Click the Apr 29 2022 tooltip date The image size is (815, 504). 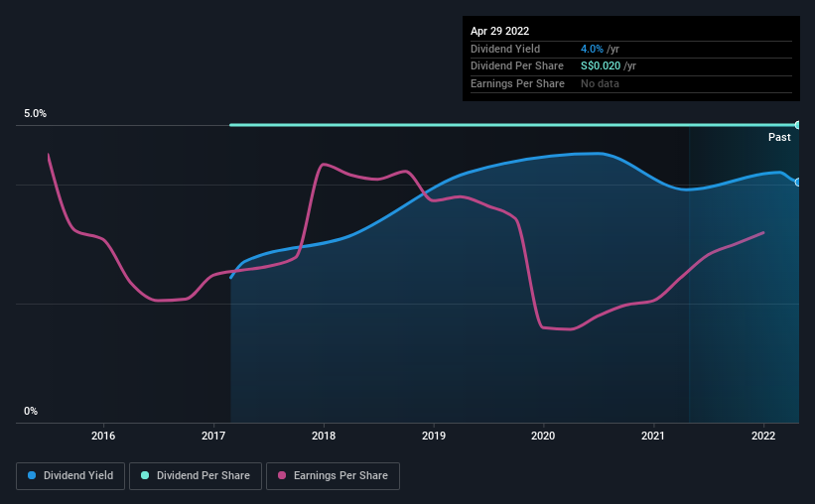coord(500,31)
